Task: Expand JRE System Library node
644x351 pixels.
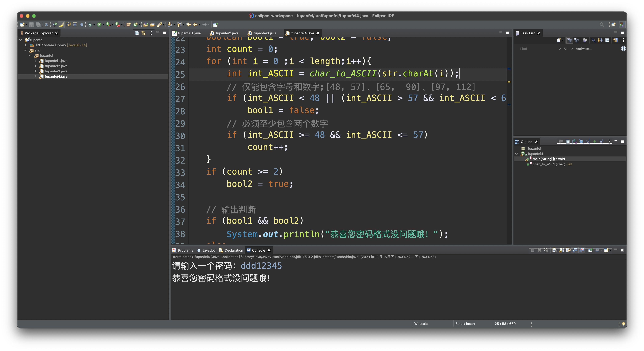Action: pos(25,45)
